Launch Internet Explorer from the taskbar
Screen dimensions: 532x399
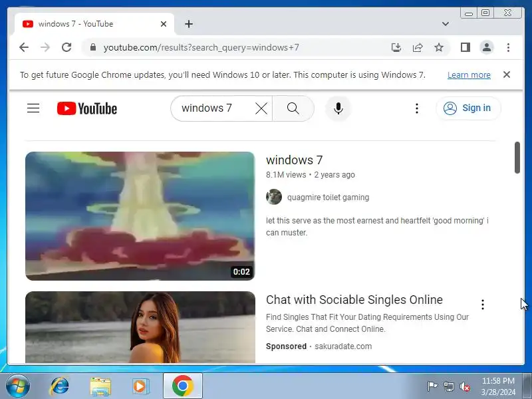pos(59,386)
